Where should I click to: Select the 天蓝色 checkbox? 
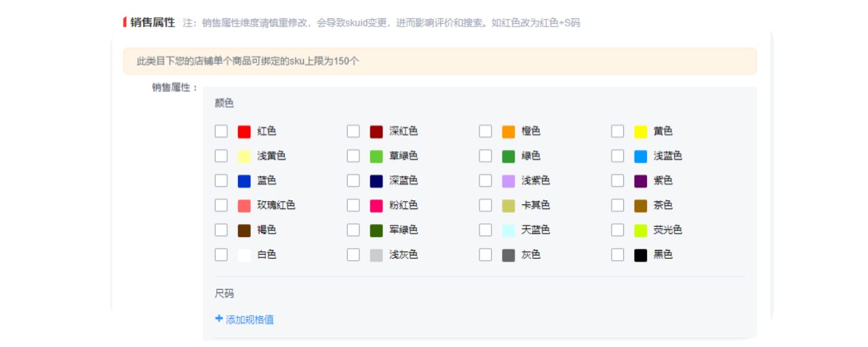[486, 230]
